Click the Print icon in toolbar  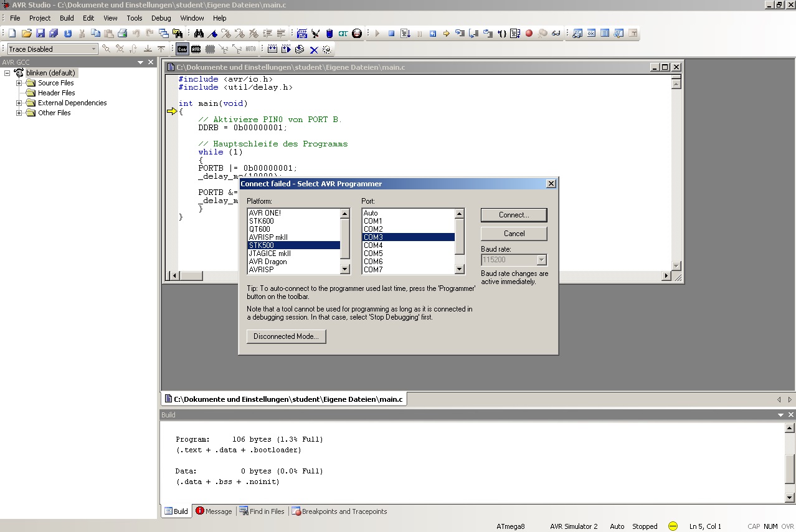pos(122,34)
